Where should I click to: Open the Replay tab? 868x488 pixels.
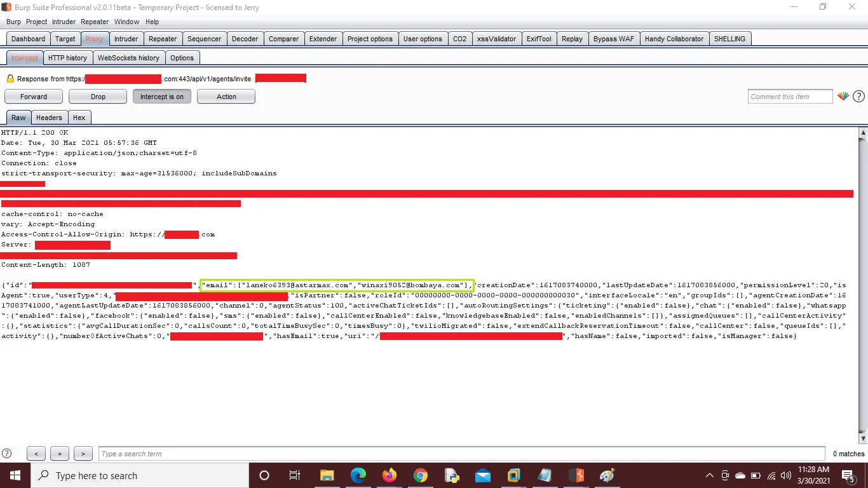pos(572,39)
